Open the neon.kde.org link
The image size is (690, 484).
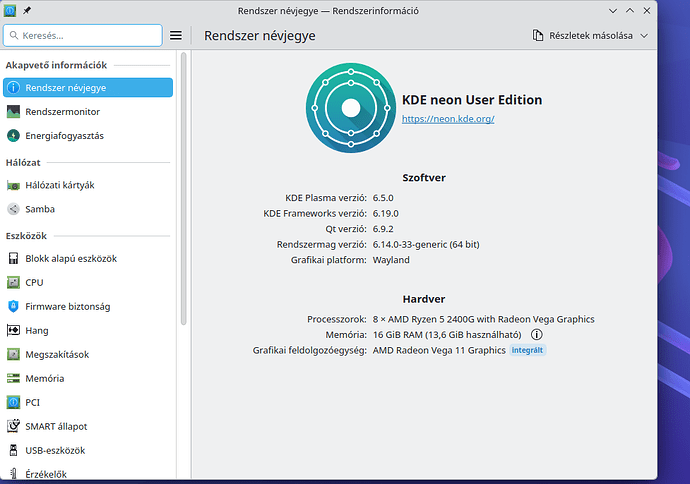(448, 119)
